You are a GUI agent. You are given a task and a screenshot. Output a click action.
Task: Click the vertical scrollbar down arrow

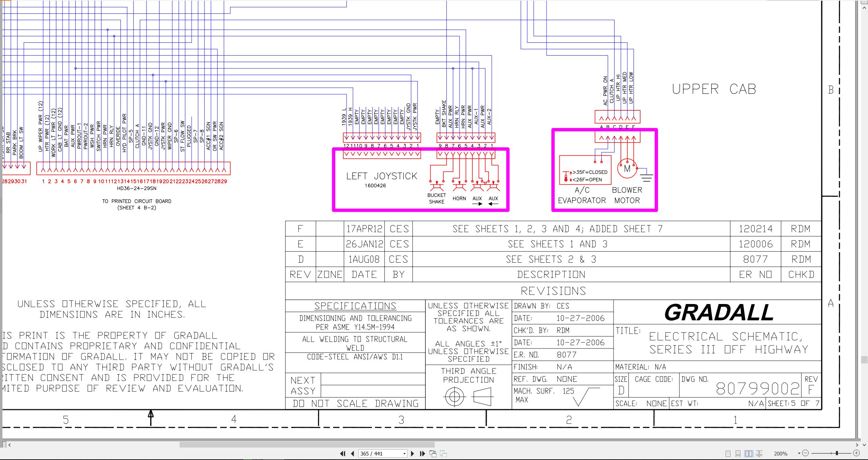coord(864,445)
